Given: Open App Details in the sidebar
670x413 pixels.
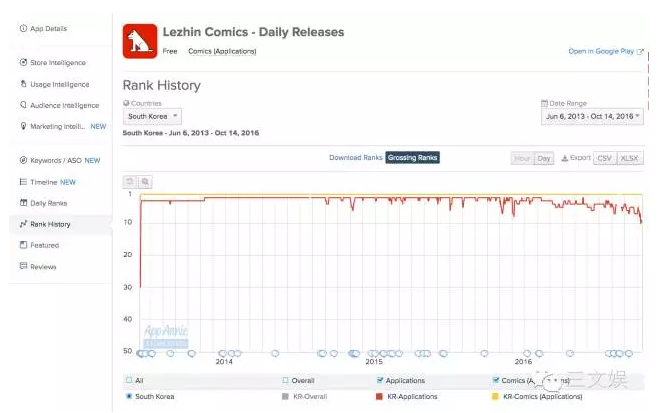Looking at the screenshot, I should click(48, 29).
